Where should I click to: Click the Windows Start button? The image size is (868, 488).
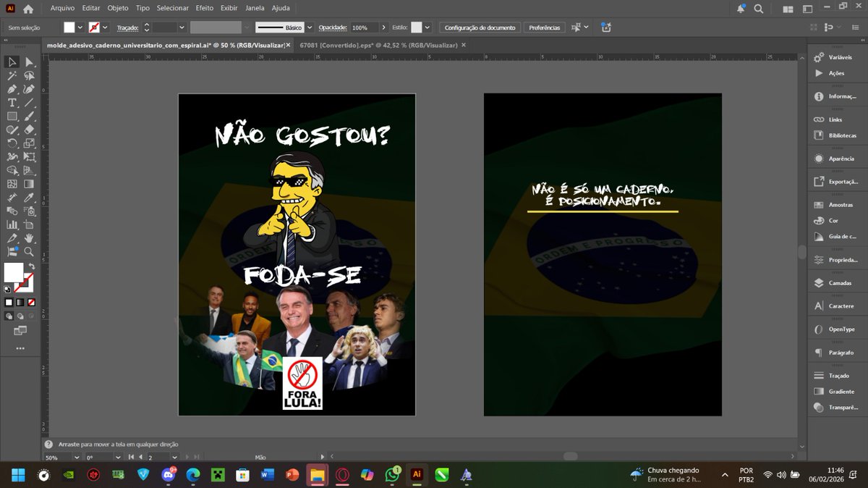(18, 475)
